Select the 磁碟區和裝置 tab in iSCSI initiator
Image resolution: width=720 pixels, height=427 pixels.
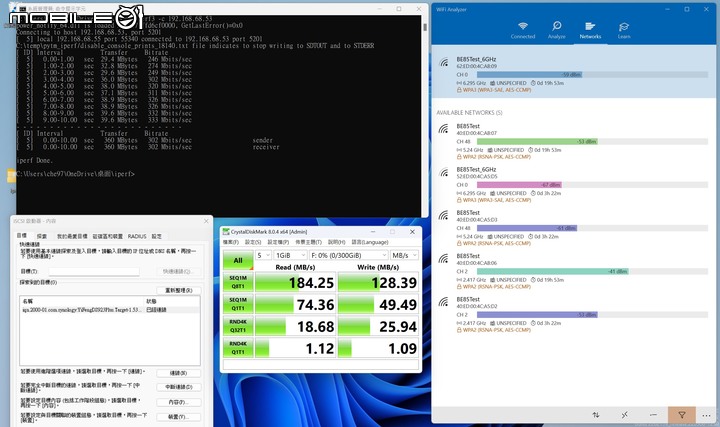pos(107,236)
